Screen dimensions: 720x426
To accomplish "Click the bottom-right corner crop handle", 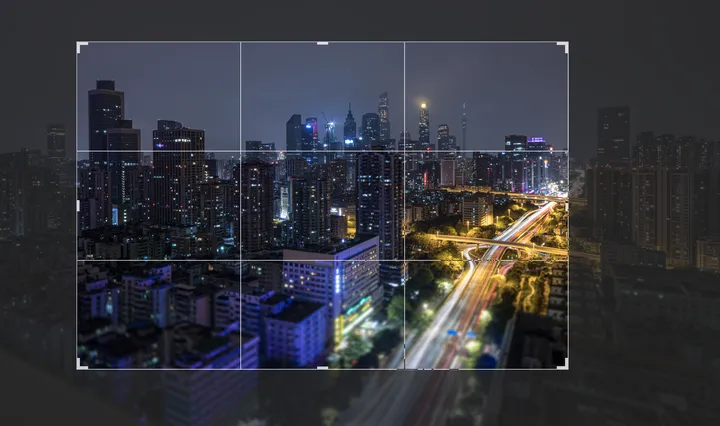I will click(x=565, y=366).
